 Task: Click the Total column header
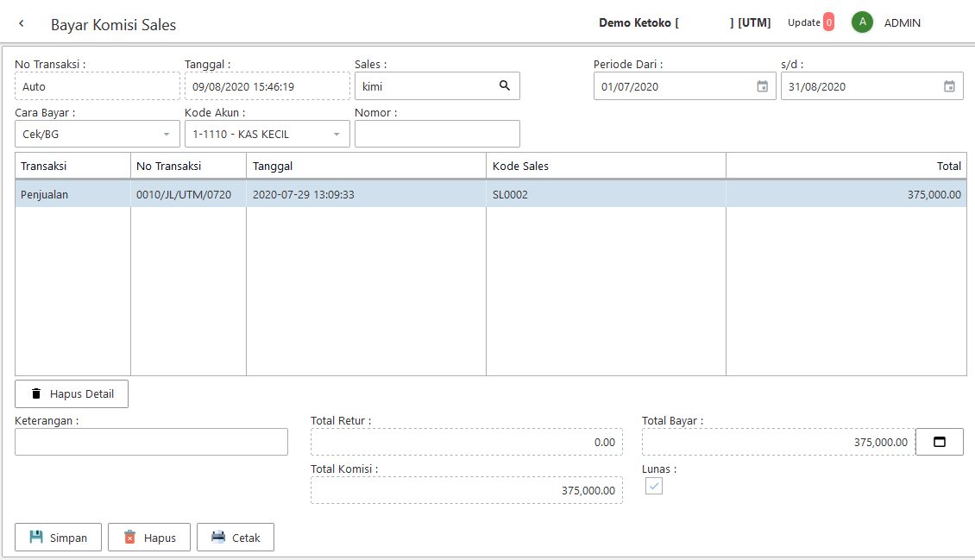coord(846,166)
